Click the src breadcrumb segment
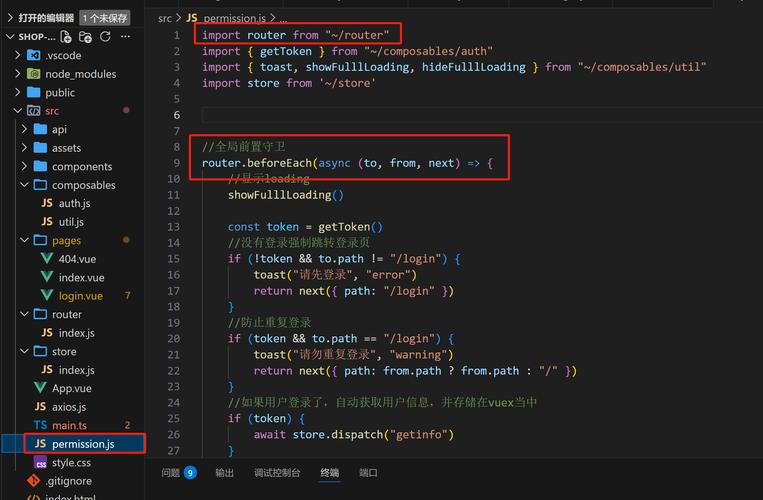The height and width of the screenshot is (500, 763). (x=165, y=18)
